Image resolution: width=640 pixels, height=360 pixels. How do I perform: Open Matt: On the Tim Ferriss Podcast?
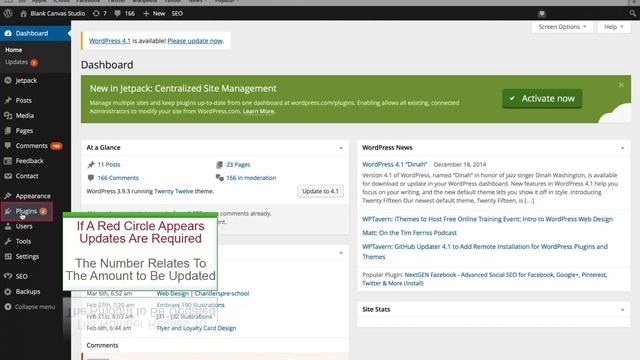tap(409, 233)
